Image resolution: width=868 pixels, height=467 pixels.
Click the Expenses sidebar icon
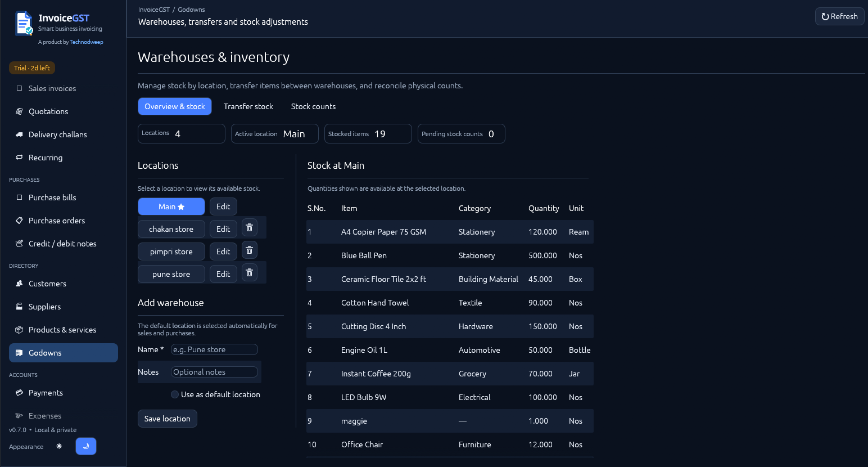point(19,416)
